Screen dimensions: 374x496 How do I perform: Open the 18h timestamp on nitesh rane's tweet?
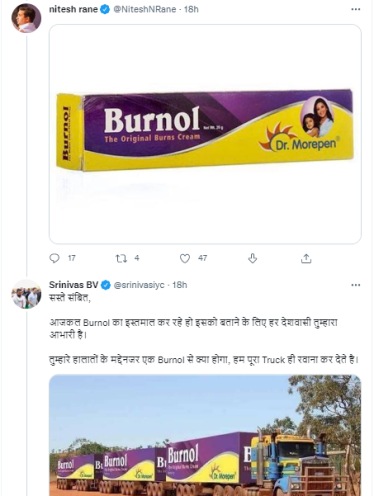point(191,9)
